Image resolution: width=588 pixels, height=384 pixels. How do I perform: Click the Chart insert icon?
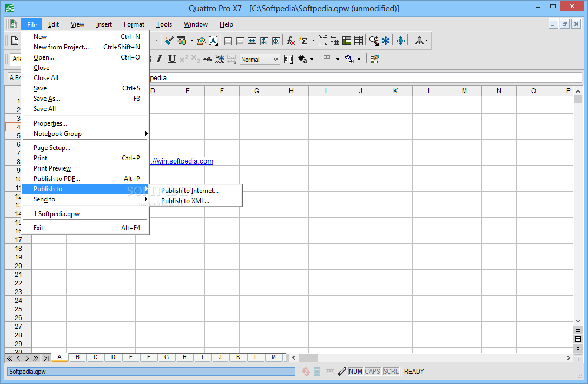pos(182,41)
